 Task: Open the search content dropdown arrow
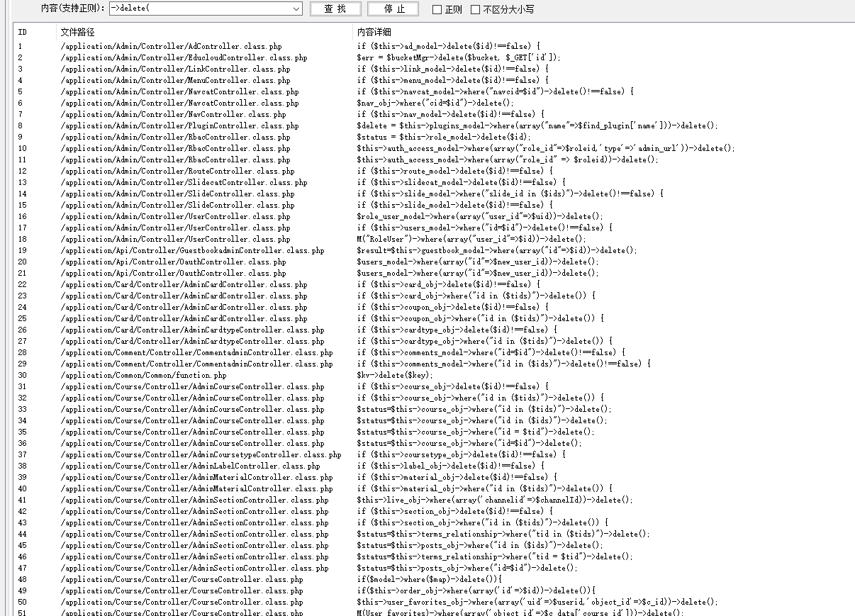296,9
